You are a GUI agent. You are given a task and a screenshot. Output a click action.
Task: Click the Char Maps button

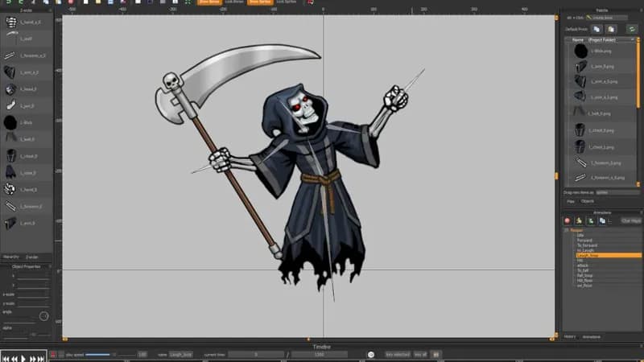631,220
